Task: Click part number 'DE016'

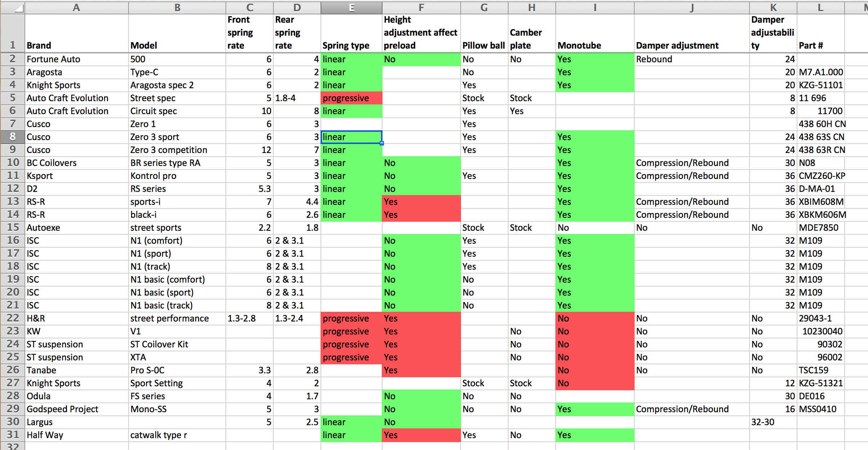Action: [820, 396]
